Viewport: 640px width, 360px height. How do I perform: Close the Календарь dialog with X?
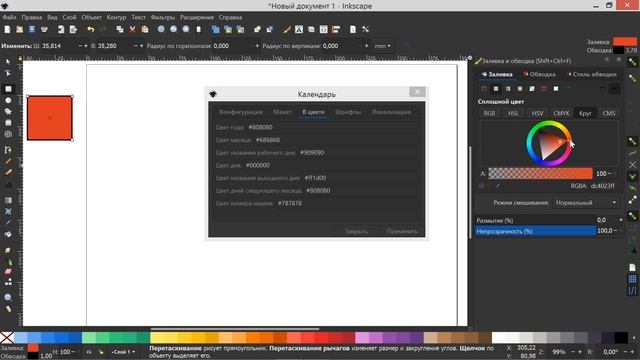417,92
